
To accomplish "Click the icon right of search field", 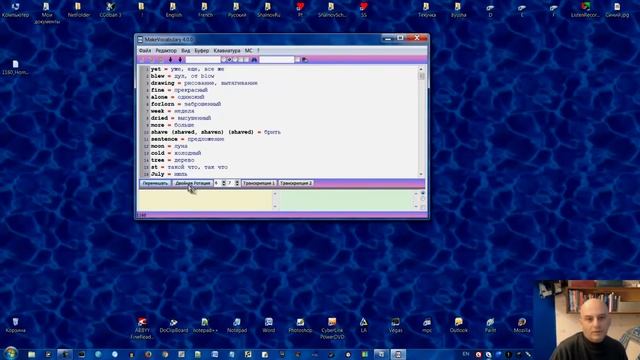I will click(304, 60).
